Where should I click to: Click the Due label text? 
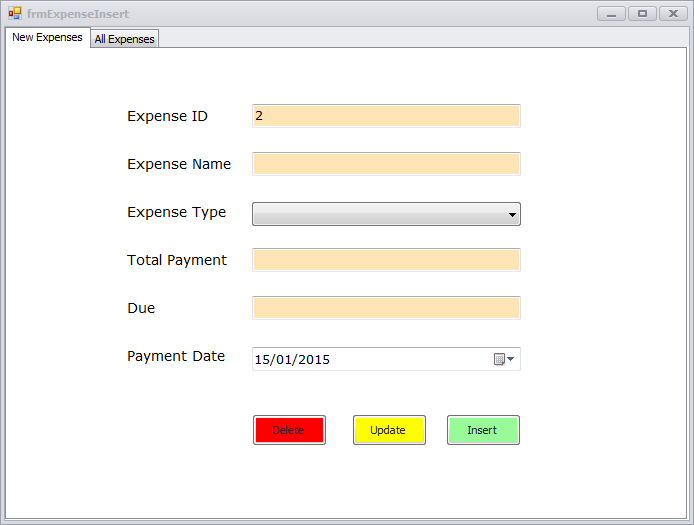141,308
